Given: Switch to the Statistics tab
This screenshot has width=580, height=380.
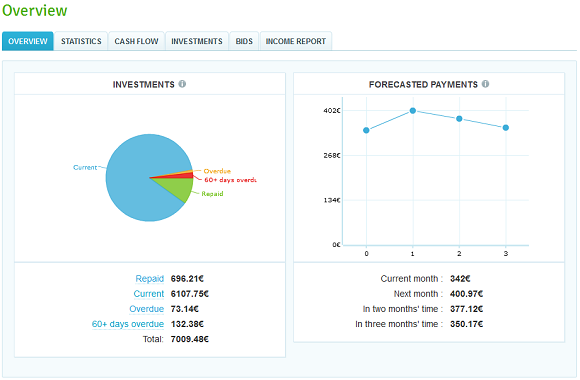Looking at the screenshot, I should coord(81,41).
